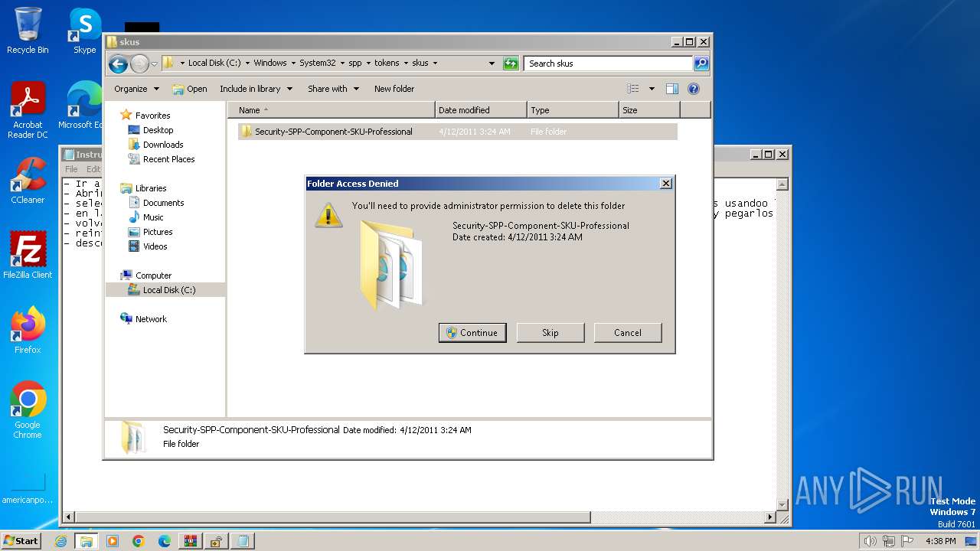Open the Music library
The image size is (980, 551).
click(153, 217)
